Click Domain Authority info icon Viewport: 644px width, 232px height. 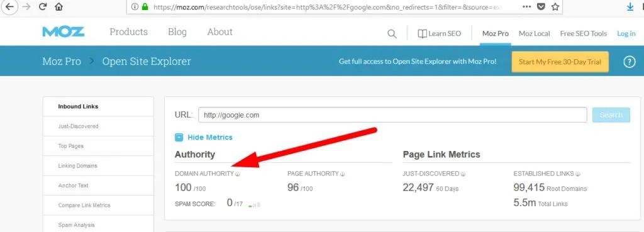click(x=237, y=174)
